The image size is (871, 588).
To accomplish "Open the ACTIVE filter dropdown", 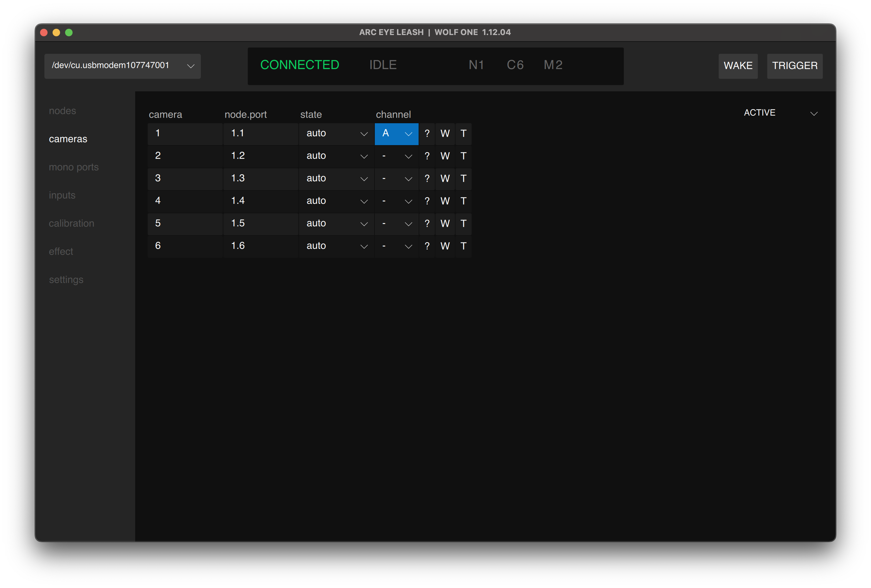I will tap(779, 112).
